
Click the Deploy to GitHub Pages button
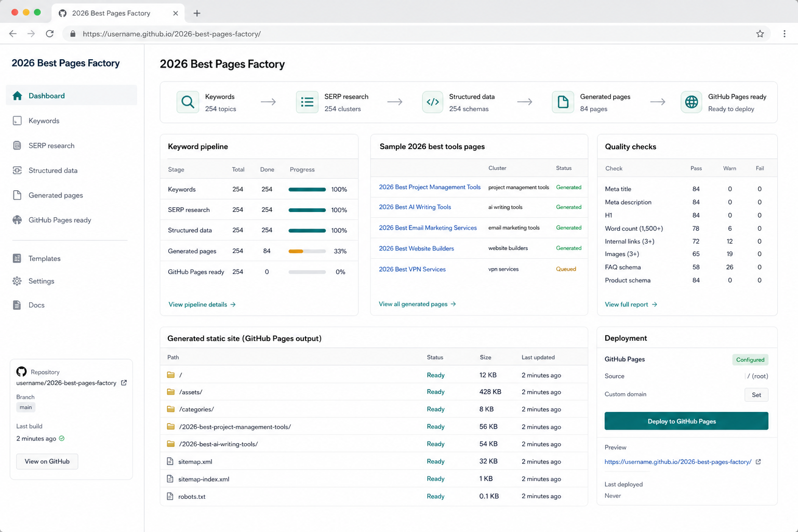pyautogui.click(x=686, y=421)
